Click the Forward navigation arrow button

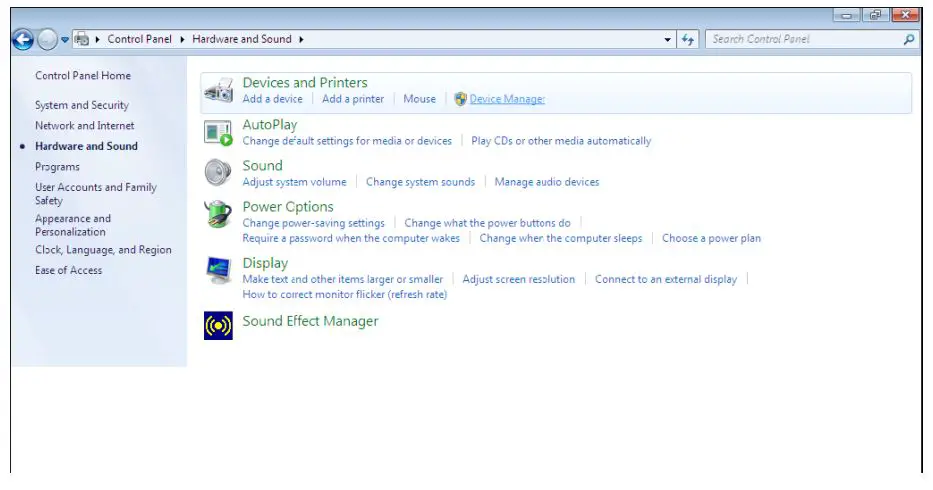click(47, 40)
